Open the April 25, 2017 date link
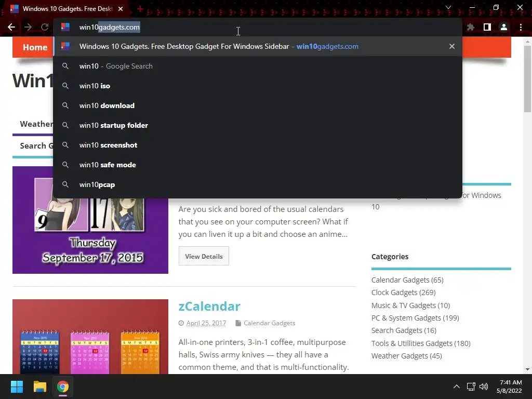Viewport: 532px width, 399px height. 206,323
